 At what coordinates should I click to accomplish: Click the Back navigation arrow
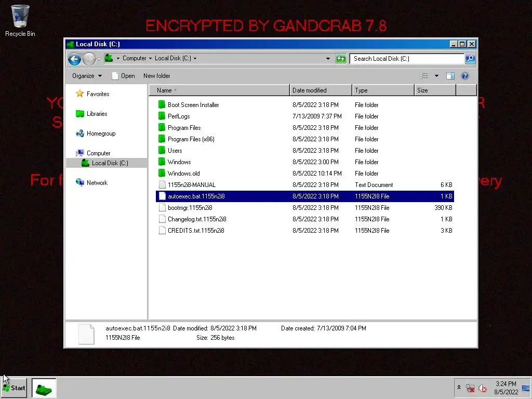pyautogui.click(x=74, y=59)
